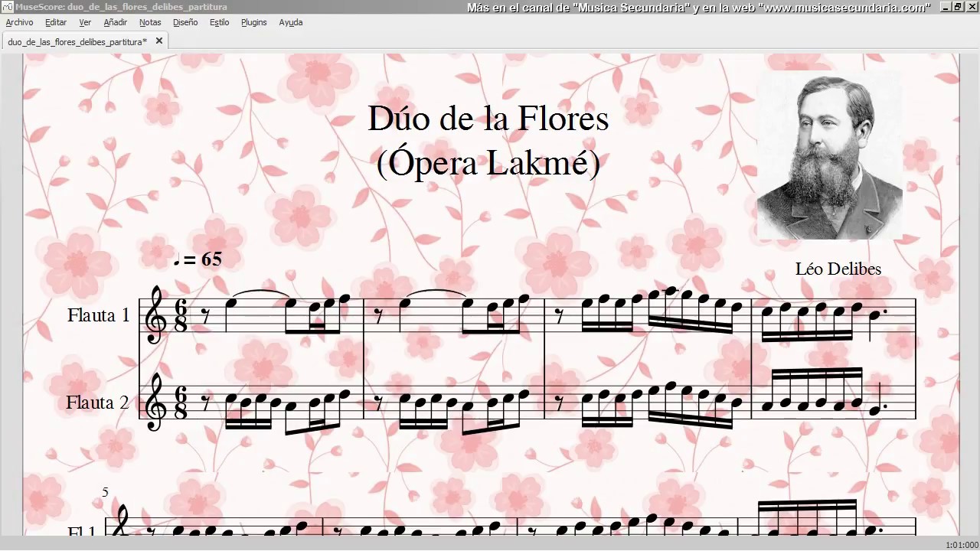Select the composer text Léo Delibes
The image size is (980, 551).
click(838, 269)
